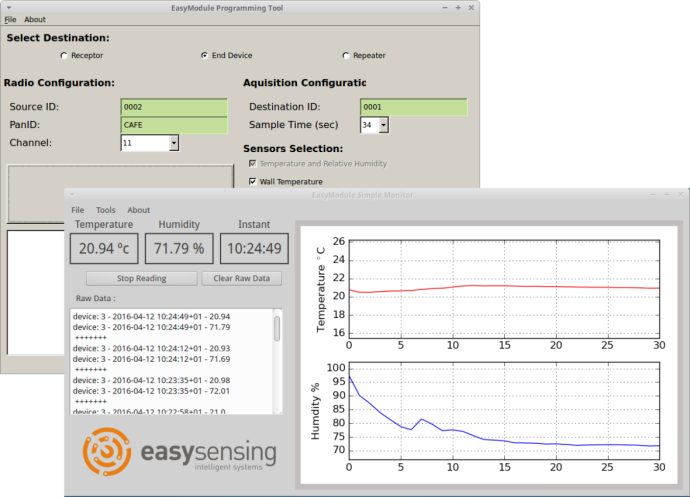Click the Humidity reading 71.79 %
This screenshot has width=690, height=497.
179,249
